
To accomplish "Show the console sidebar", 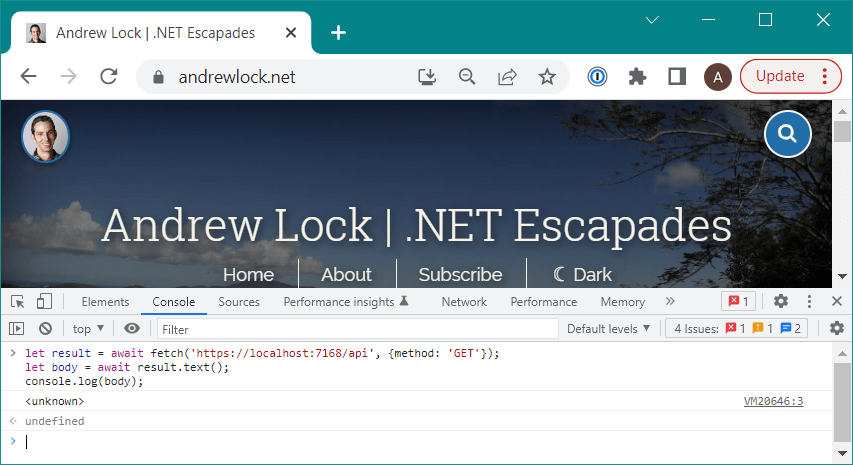I will coord(17,328).
